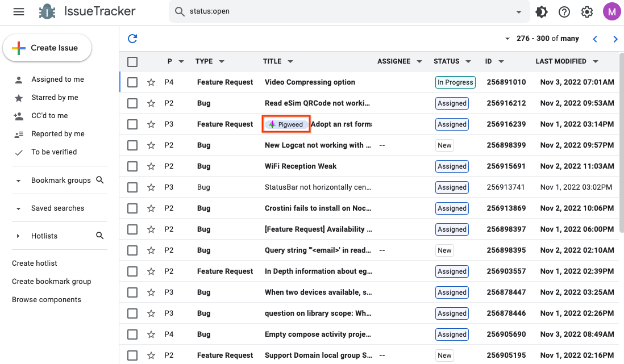Image resolution: width=624 pixels, height=364 pixels.
Task: Open the settings gear icon
Action: [x=587, y=12]
